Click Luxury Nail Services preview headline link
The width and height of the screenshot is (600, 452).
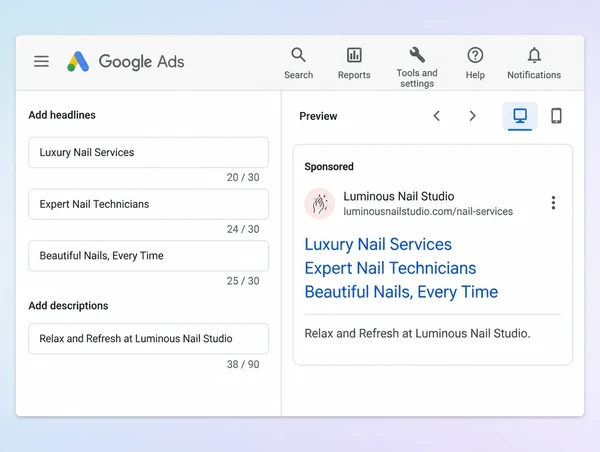[x=378, y=244]
